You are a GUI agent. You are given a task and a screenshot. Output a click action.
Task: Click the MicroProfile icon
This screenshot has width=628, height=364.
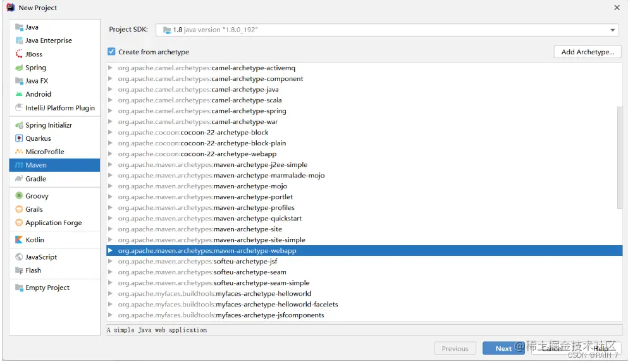[19, 152]
